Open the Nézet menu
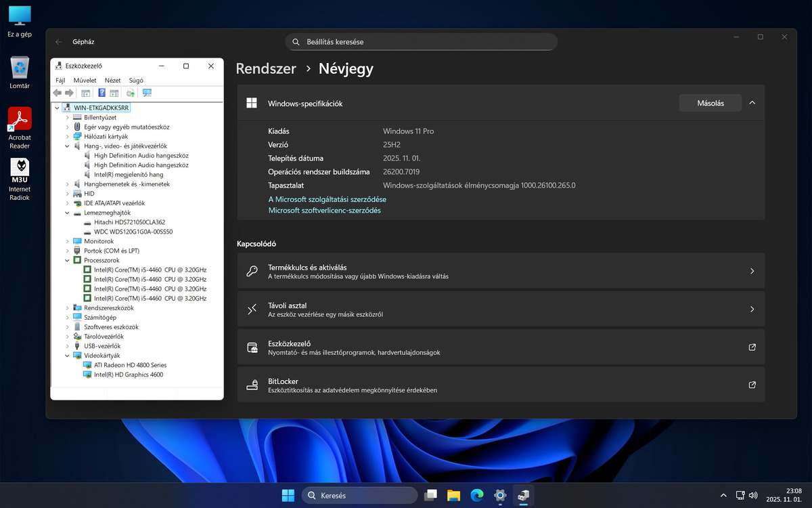Screen dimensions: 812x508 pos(112,80)
